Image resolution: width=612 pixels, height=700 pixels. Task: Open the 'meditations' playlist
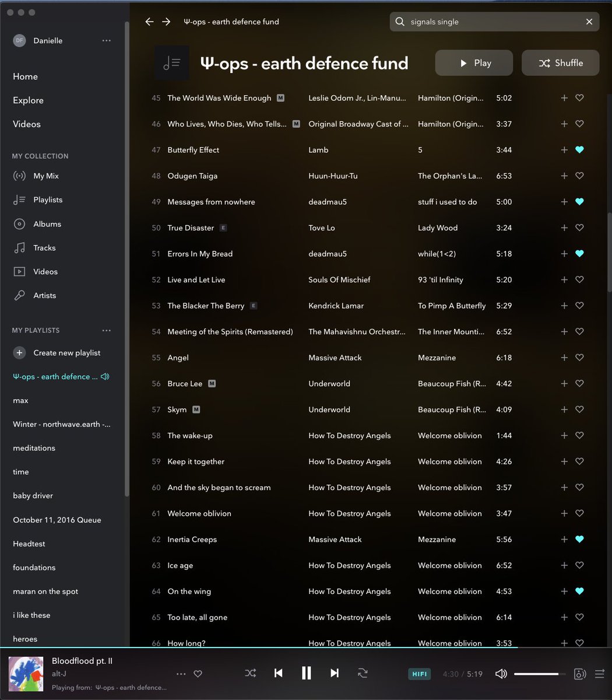click(x=34, y=448)
